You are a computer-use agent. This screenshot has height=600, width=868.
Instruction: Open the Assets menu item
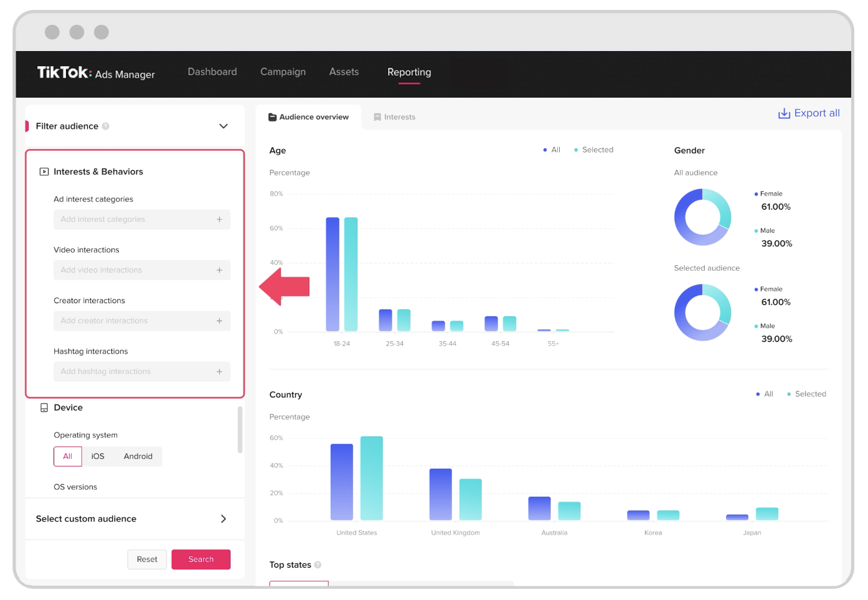coord(344,72)
